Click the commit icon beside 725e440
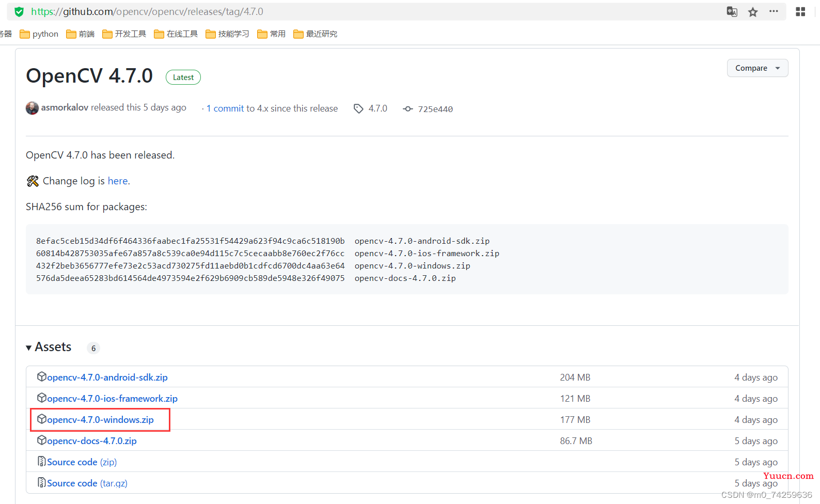Image resolution: width=820 pixels, height=504 pixels. click(x=408, y=109)
